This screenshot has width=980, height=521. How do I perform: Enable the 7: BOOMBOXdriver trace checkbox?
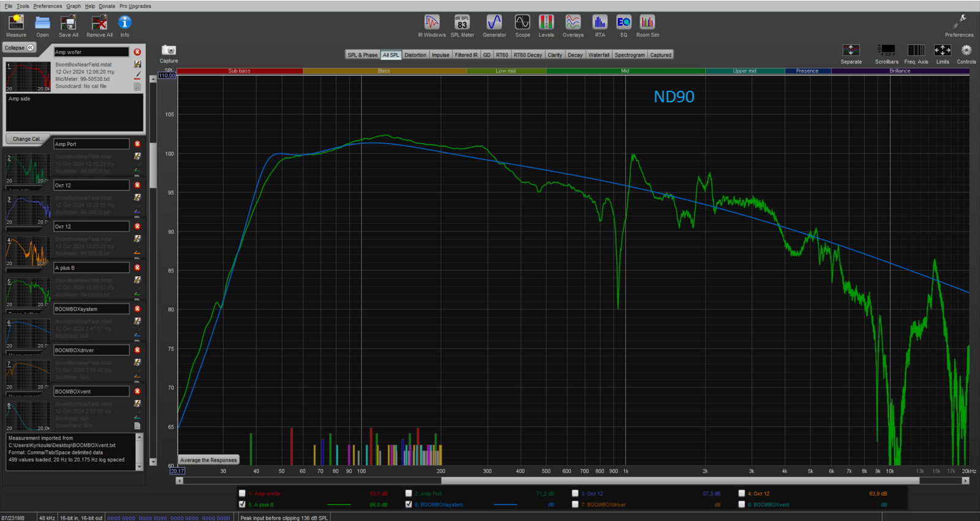(575, 504)
